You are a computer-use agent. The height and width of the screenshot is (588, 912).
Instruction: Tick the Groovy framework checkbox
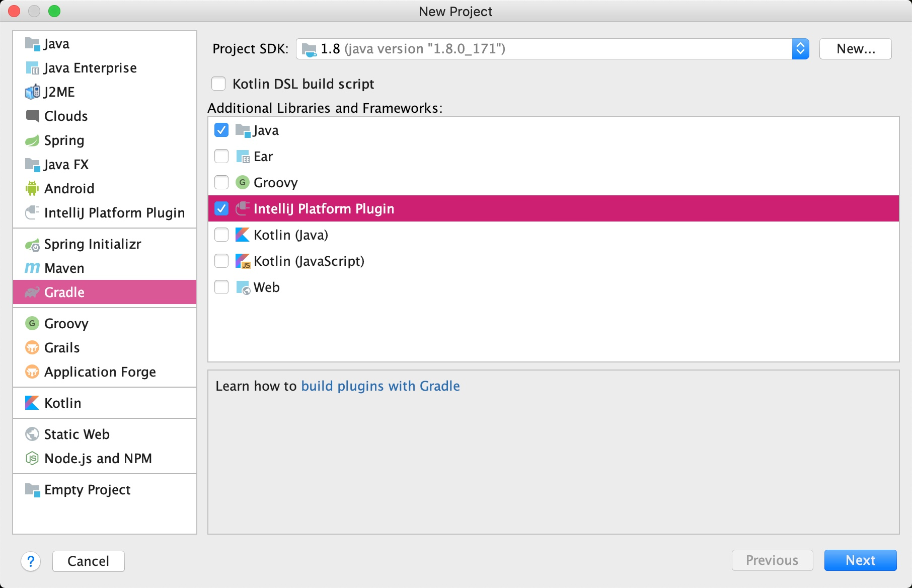pos(221,182)
